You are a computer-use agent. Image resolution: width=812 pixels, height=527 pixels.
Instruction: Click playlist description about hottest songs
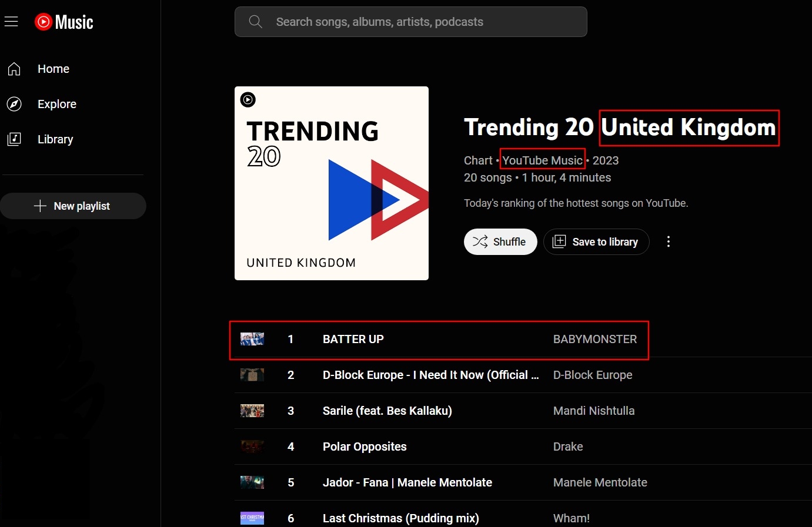(x=576, y=203)
